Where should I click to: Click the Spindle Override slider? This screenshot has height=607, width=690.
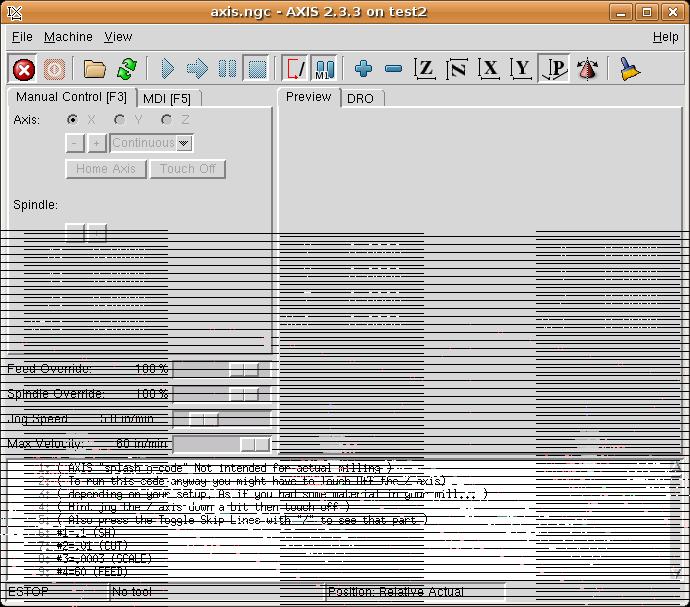[222, 394]
